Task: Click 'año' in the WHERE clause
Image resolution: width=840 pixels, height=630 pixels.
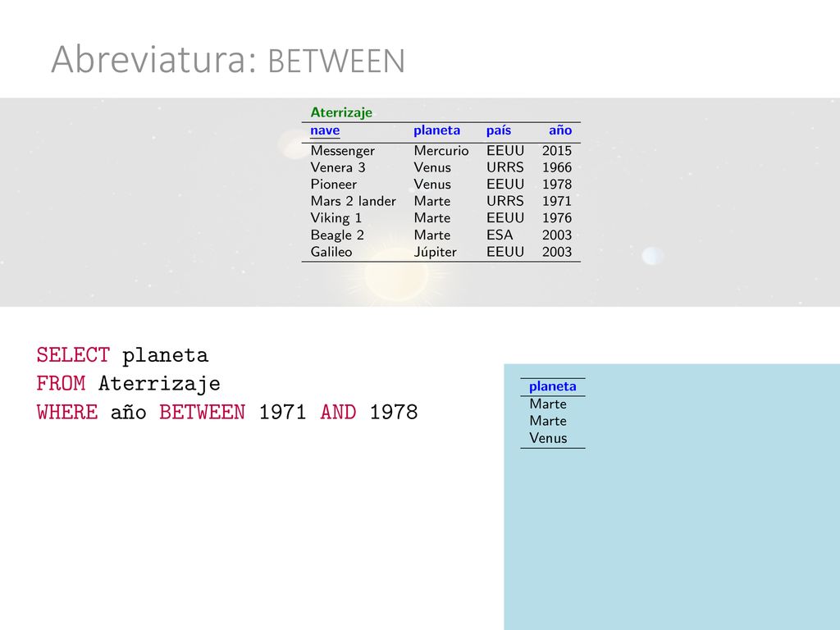Action: pos(128,413)
